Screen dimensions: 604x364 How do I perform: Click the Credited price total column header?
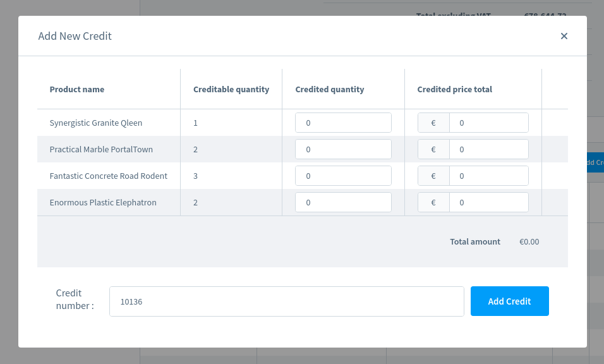[454, 89]
